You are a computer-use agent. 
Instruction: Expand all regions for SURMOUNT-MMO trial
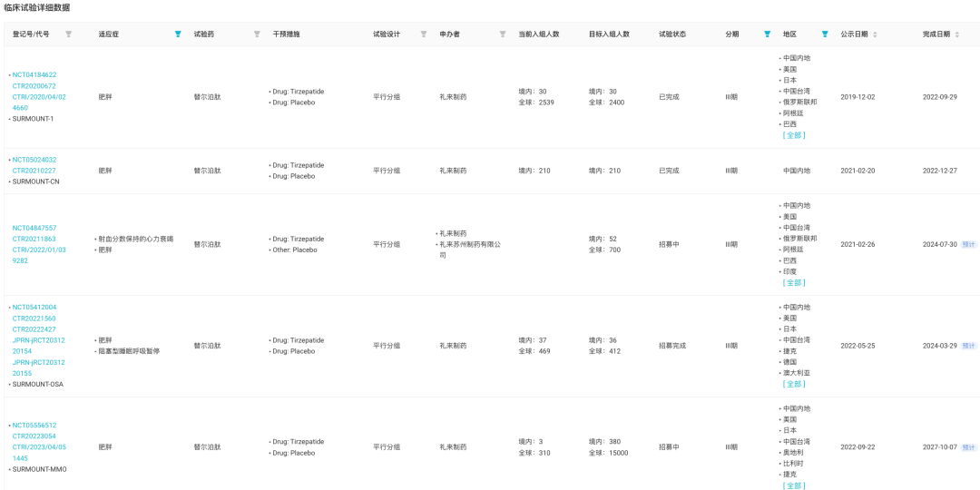(x=794, y=485)
